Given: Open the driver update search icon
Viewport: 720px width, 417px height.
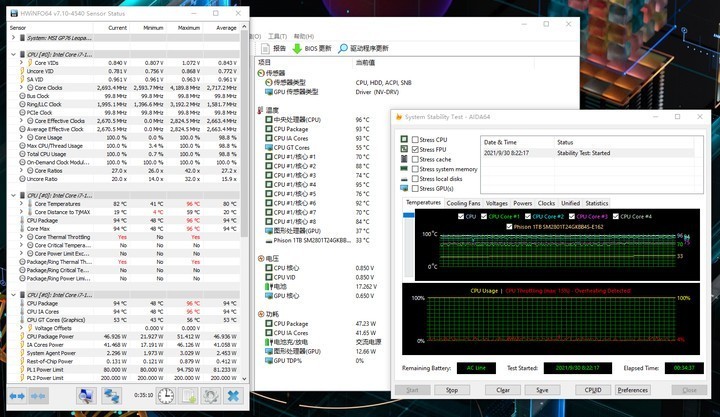Looking at the screenshot, I should [342, 48].
